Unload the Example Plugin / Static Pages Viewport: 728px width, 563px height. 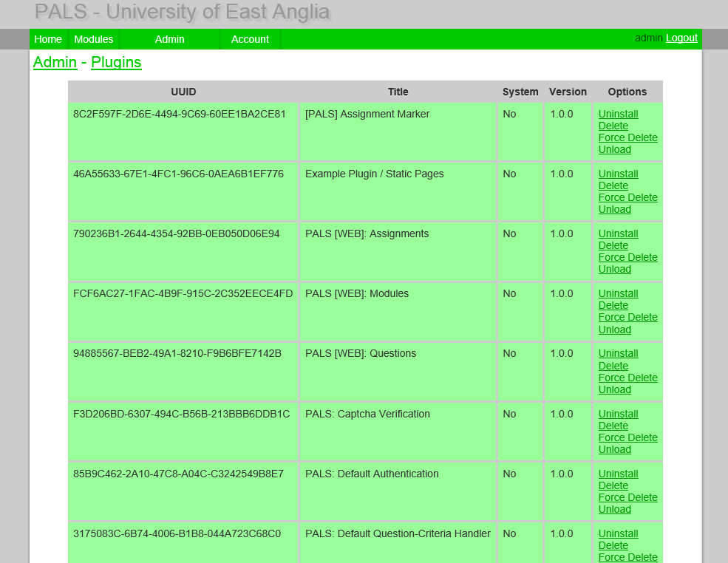(614, 209)
